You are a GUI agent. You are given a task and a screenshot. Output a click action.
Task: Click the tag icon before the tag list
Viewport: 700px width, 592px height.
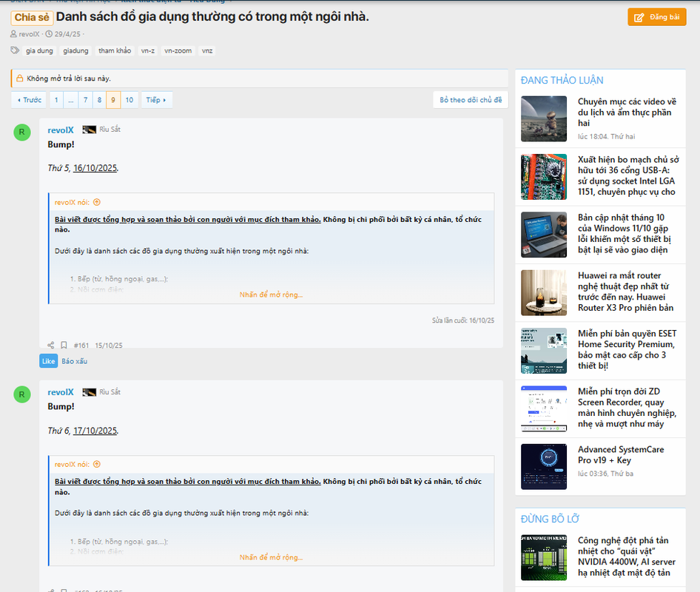tap(15, 50)
